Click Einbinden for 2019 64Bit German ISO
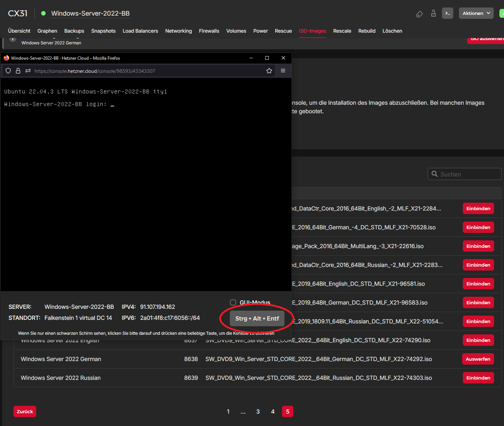The height and width of the screenshot is (426, 504). pyautogui.click(x=478, y=302)
